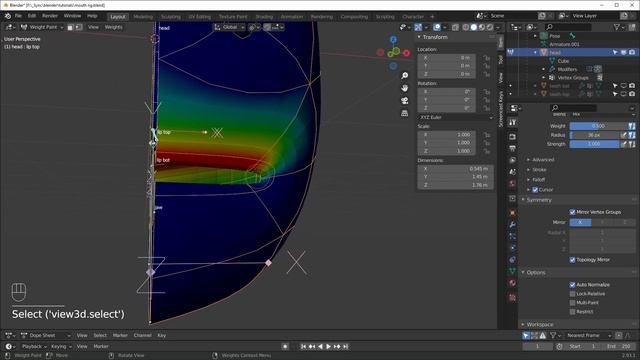Open the Object Constraints tab icon
The image size is (640, 360).
click(513, 260)
